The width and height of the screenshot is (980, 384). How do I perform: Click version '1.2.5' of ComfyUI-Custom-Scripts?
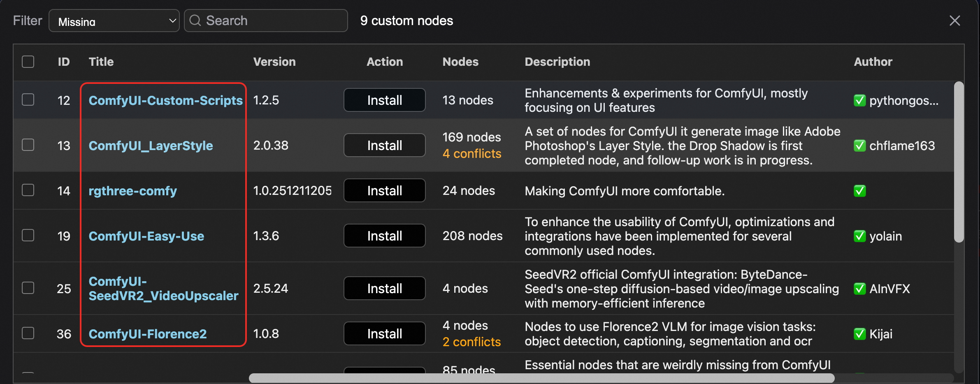[x=266, y=100]
